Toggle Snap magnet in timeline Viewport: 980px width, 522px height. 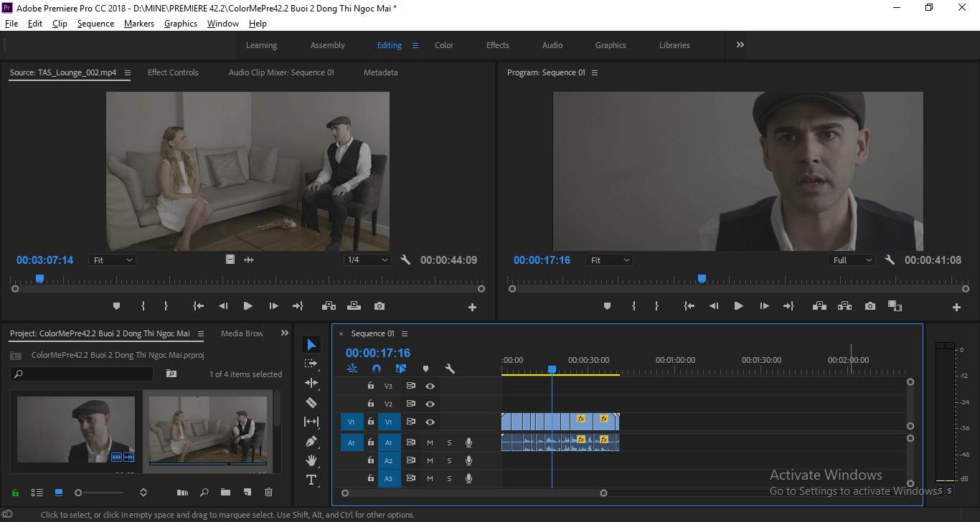(377, 369)
